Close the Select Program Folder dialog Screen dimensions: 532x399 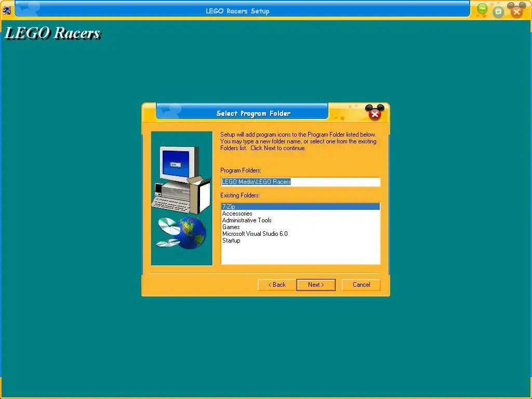tap(375, 114)
